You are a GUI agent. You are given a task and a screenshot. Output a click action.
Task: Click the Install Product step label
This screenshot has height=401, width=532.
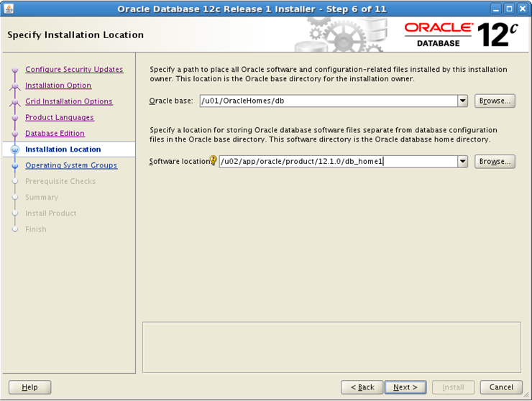(x=51, y=213)
